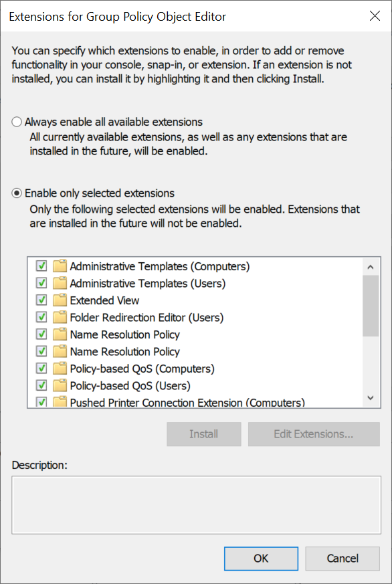
Task: Click the Pushed Printer Connection Extension folder icon
Action: 60,402
